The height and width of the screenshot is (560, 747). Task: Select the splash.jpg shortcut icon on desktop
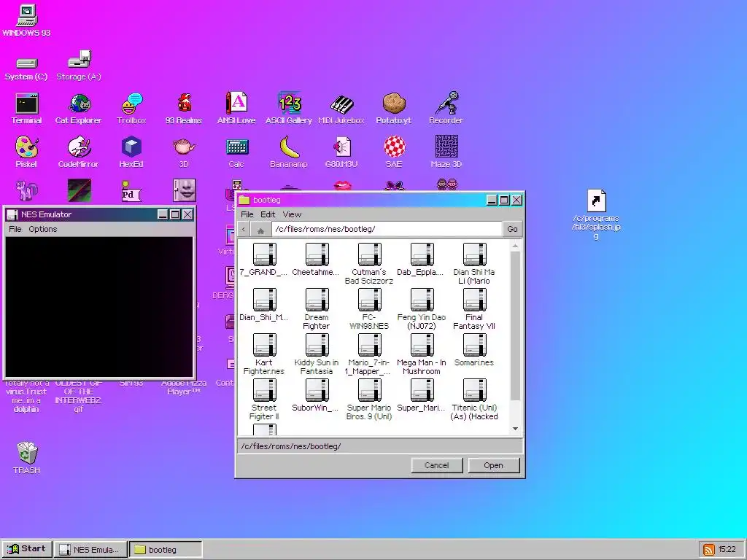pos(596,214)
